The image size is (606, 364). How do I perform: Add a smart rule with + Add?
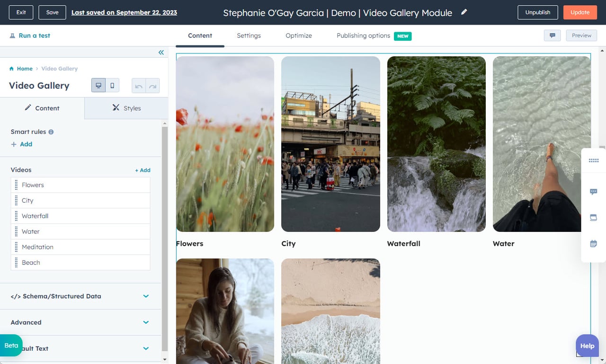[x=22, y=144]
